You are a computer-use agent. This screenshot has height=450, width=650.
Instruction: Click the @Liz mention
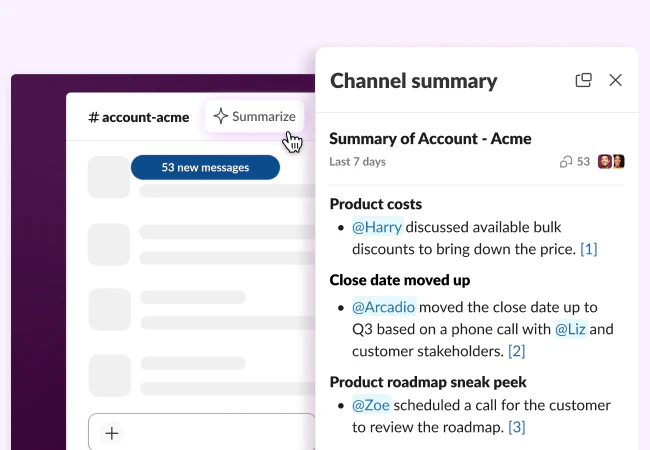570,328
